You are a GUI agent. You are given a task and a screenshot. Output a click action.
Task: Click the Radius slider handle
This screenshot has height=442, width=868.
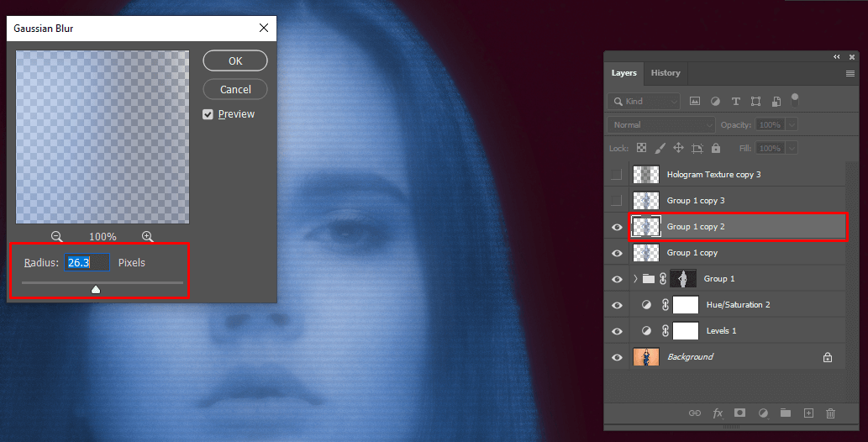click(x=96, y=289)
